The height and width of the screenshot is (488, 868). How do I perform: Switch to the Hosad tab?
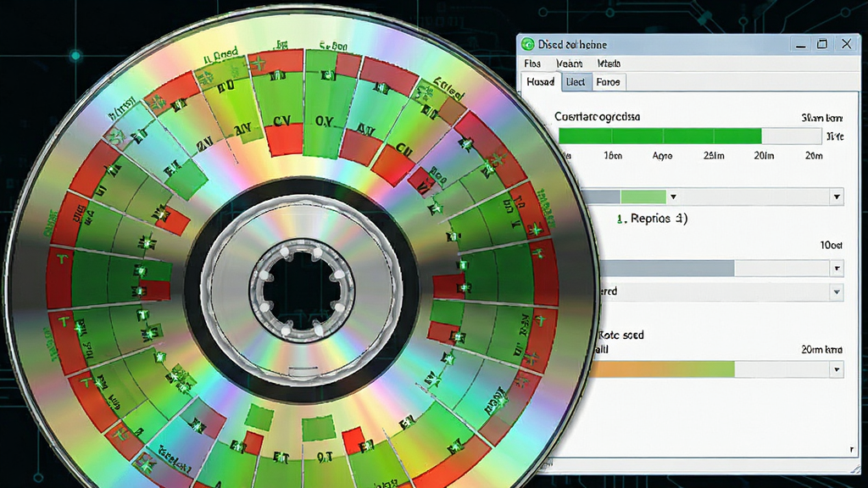click(541, 82)
